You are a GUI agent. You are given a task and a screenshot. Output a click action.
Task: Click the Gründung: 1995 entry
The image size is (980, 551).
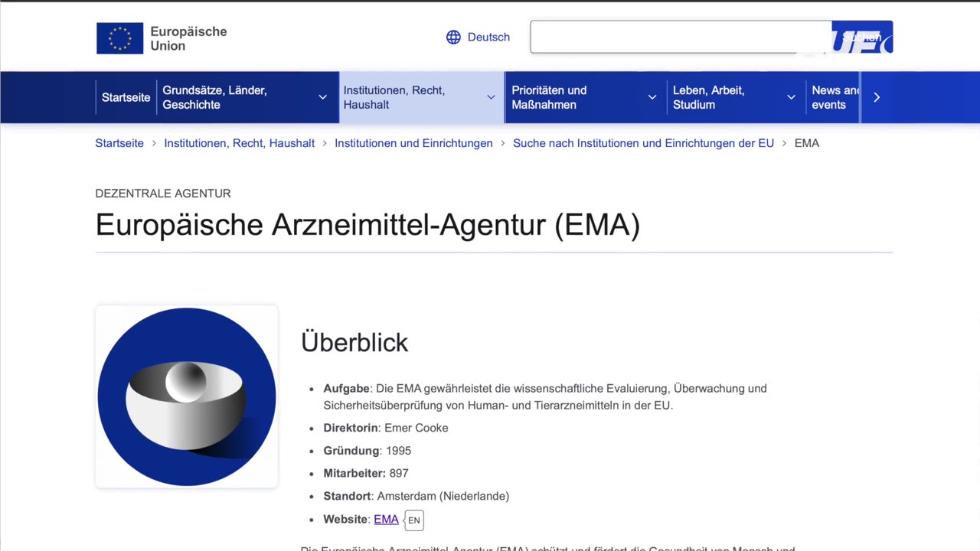(x=367, y=451)
